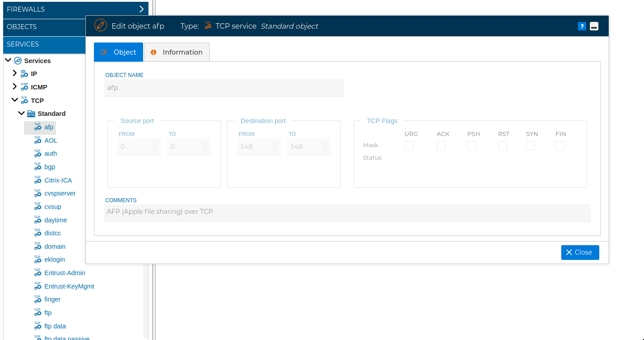Click the Standard folder STD icon
Image resolution: width=644 pixels, height=340 pixels.
(x=31, y=114)
